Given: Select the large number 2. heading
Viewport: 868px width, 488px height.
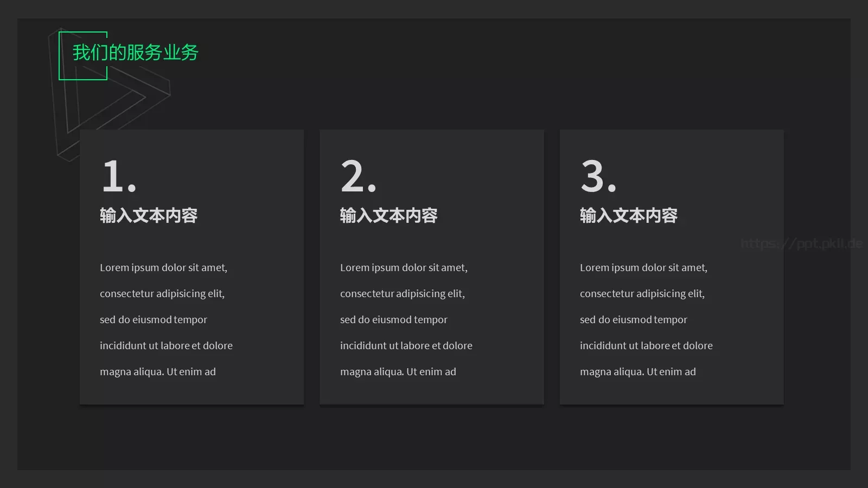Looking at the screenshot, I should (358, 176).
